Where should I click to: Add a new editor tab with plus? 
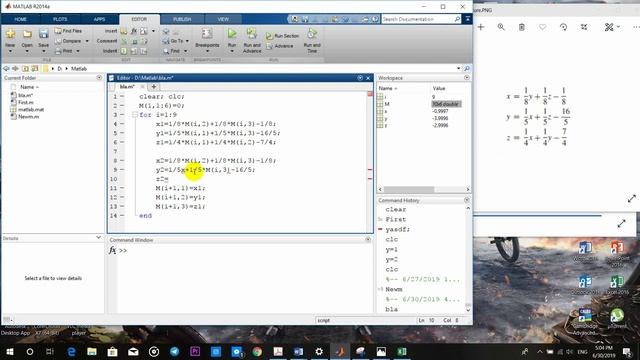pyautogui.click(x=154, y=87)
